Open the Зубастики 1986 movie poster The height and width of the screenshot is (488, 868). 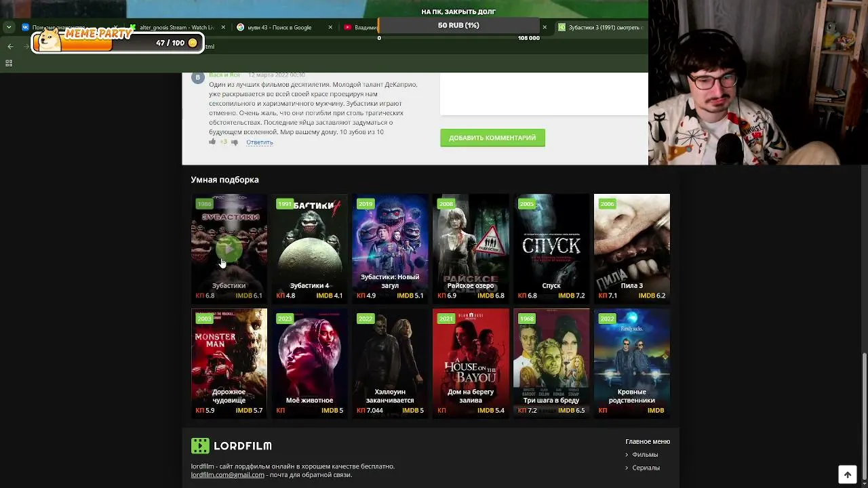(229, 248)
